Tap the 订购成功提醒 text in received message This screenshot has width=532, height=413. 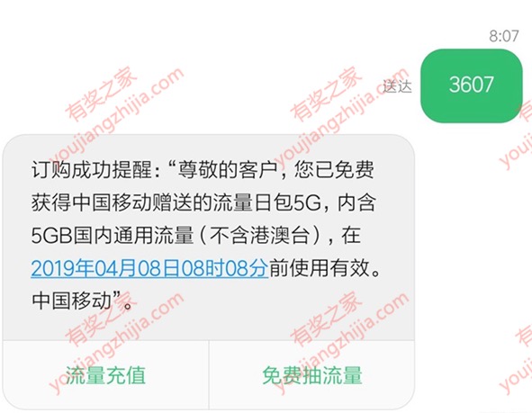(92, 169)
